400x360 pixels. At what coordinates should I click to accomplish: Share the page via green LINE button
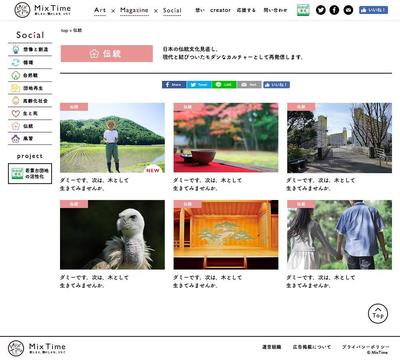224,85
